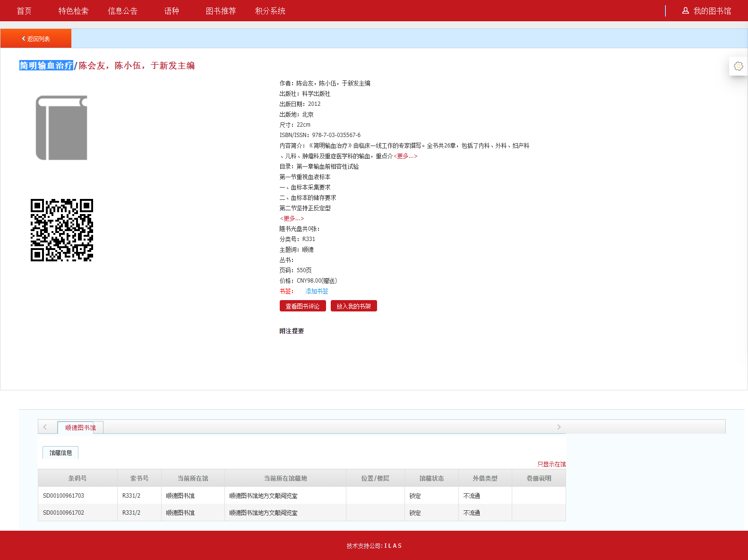The image size is (748, 560).
Task: Expand the 内容简介 <更多...> link
Action: tap(405, 156)
